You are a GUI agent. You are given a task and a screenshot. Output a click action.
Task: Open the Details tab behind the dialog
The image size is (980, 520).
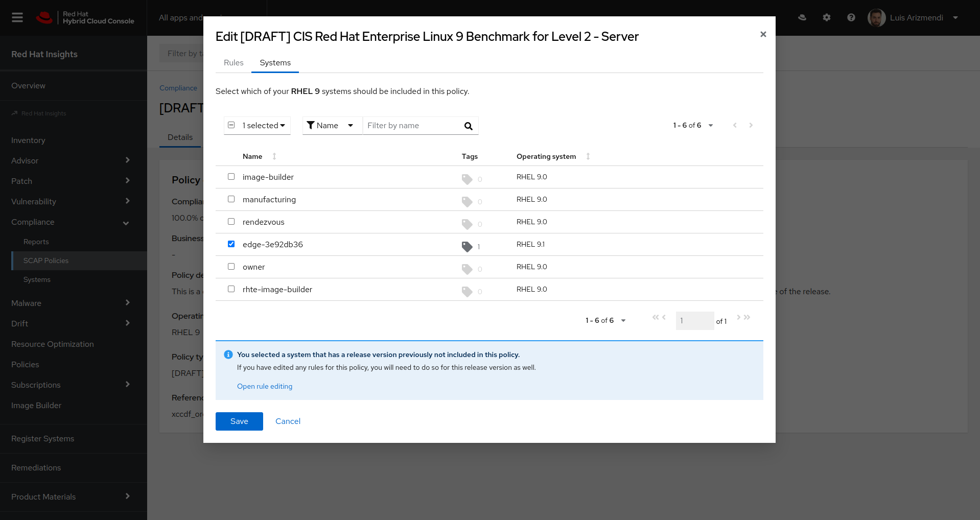180,137
